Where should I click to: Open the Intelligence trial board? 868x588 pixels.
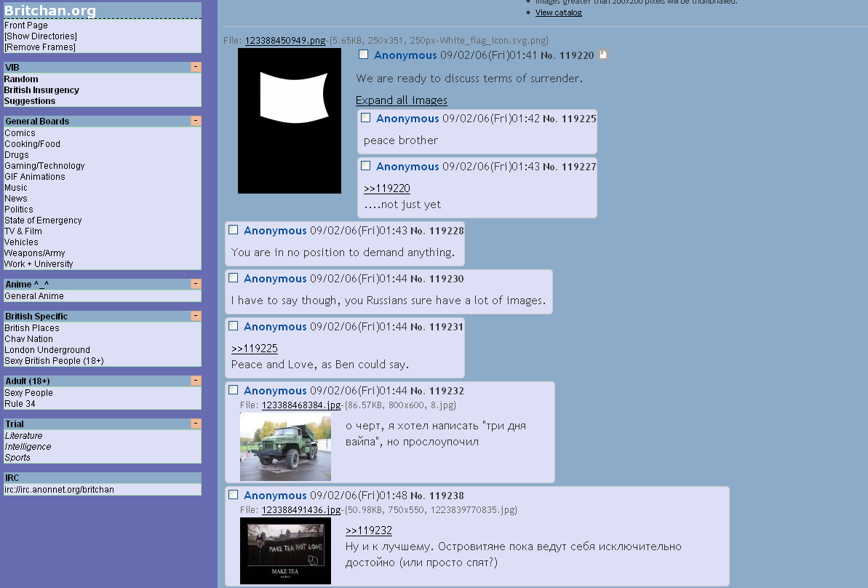point(28,447)
